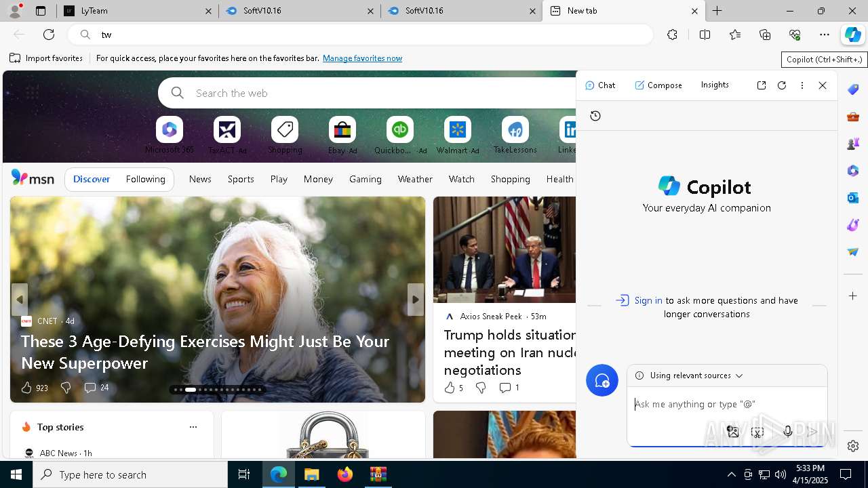Open Copilot in new window icon

pyautogui.click(x=762, y=85)
